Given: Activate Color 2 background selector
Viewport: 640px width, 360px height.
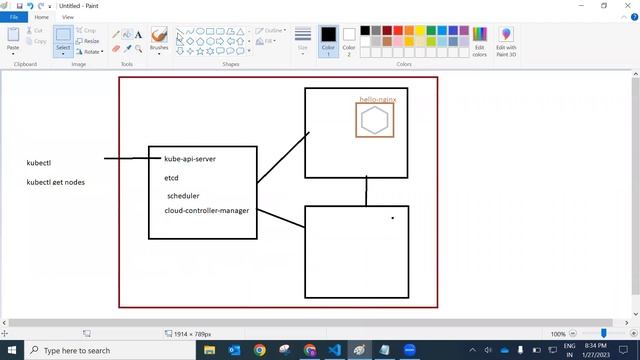Looking at the screenshot, I should tap(349, 41).
